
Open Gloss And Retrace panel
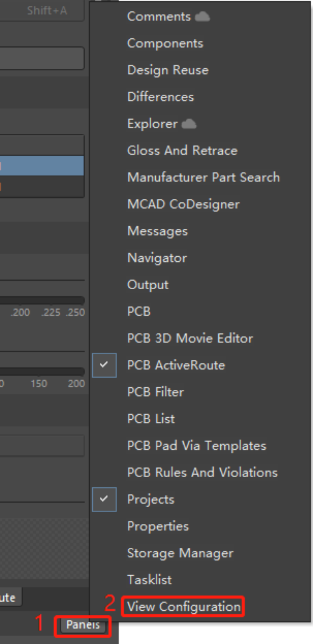coord(182,150)
